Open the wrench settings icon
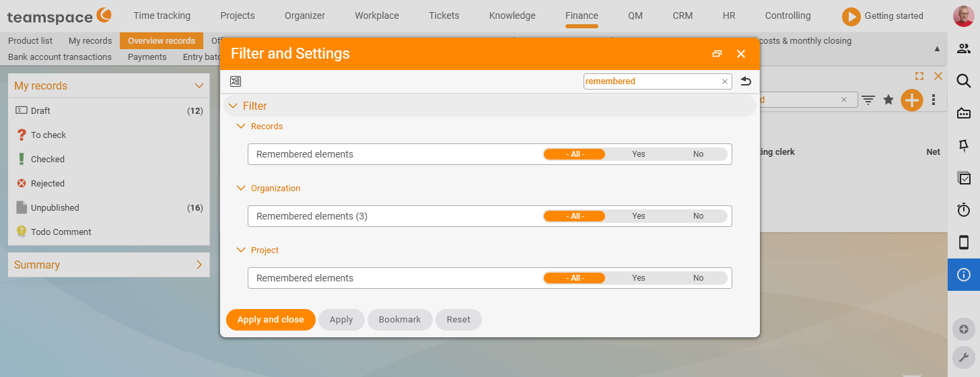 click(964, 357)
